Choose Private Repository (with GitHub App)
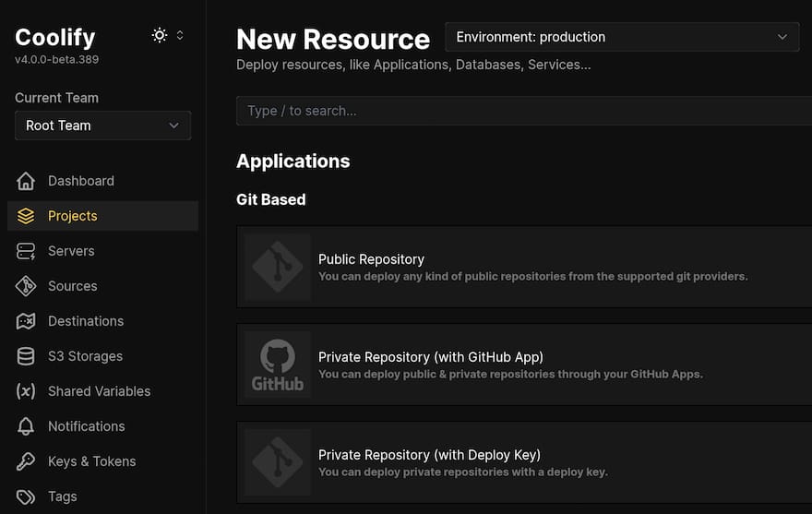This screenshot has height=514, width=812. (x=524, y=365)
